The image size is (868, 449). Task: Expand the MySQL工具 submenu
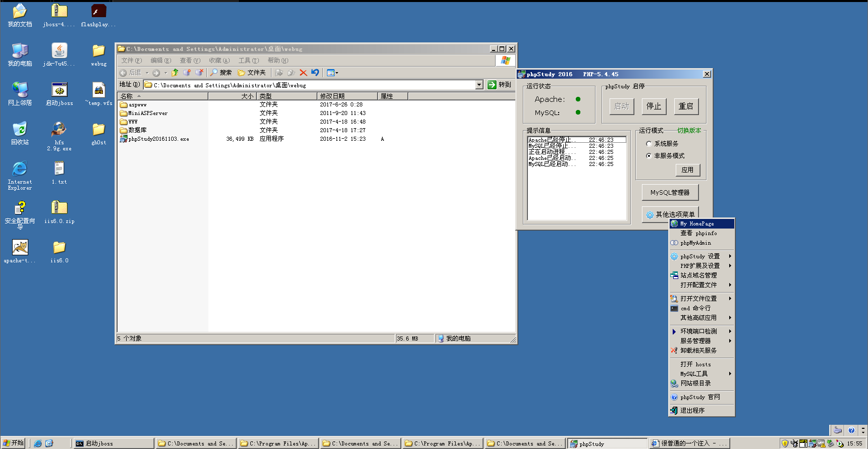click(x=702, y=374)
